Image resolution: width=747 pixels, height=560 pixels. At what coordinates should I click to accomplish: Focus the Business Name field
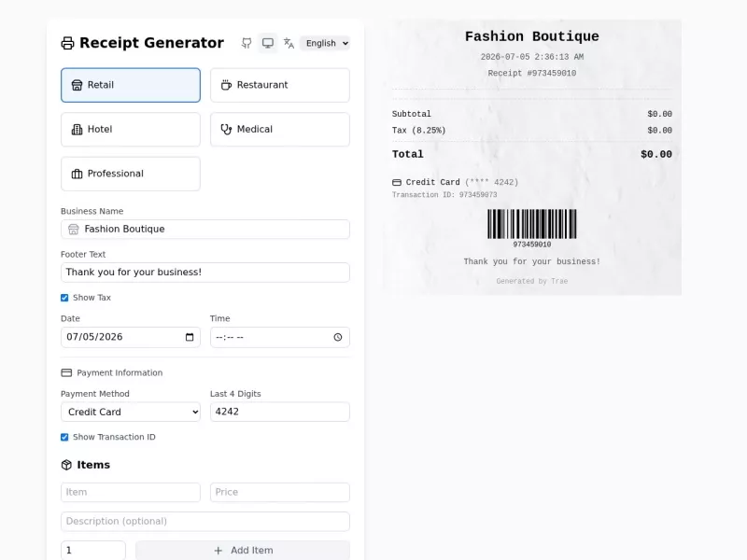205,229
